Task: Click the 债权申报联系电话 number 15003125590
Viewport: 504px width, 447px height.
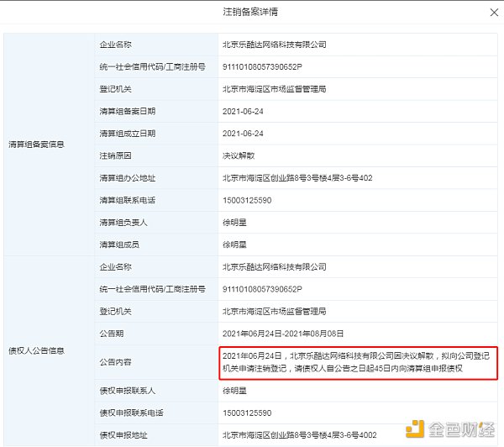Action: pyautogui.click(x=247, y=413)
